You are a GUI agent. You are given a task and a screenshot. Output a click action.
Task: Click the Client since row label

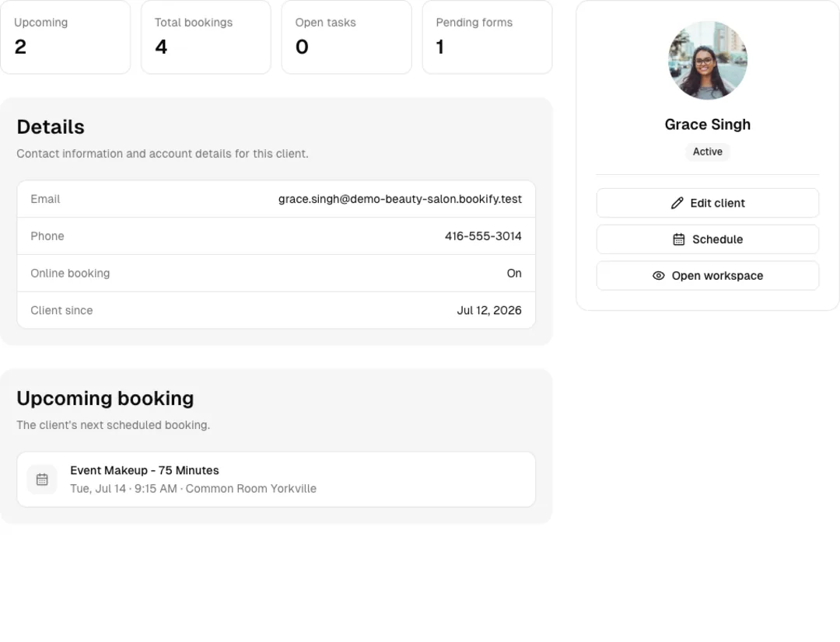pyautogui.click(x=61, y=311)
